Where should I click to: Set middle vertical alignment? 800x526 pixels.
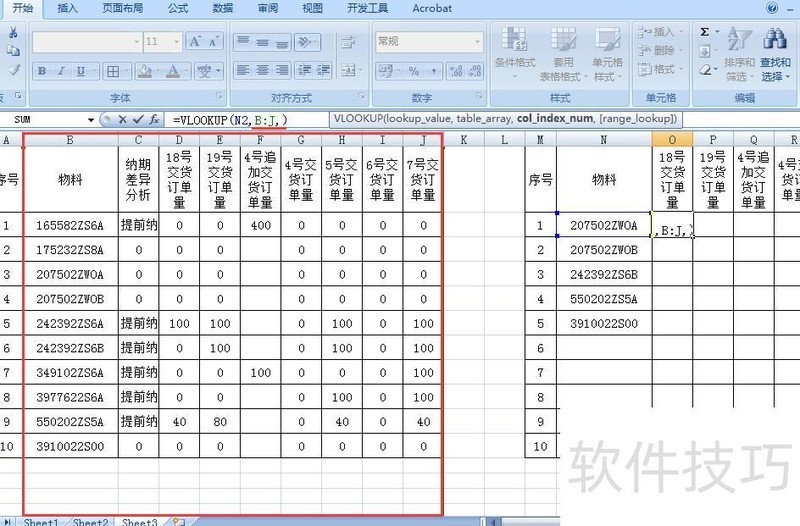point(263,42)
